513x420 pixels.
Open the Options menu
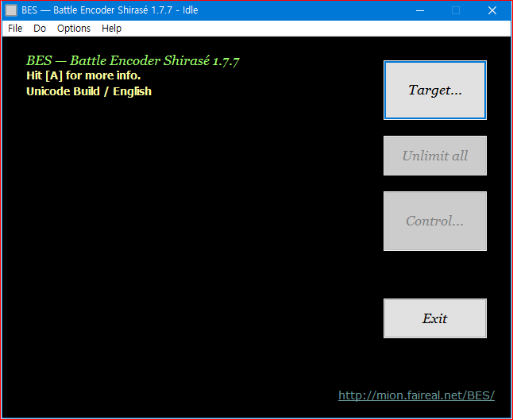click(x=74, y=29)
